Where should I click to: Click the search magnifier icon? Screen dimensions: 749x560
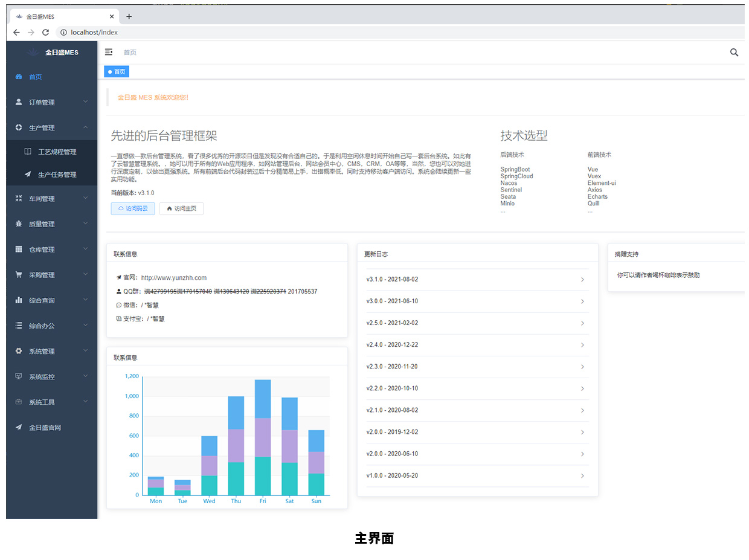point(734,53)
